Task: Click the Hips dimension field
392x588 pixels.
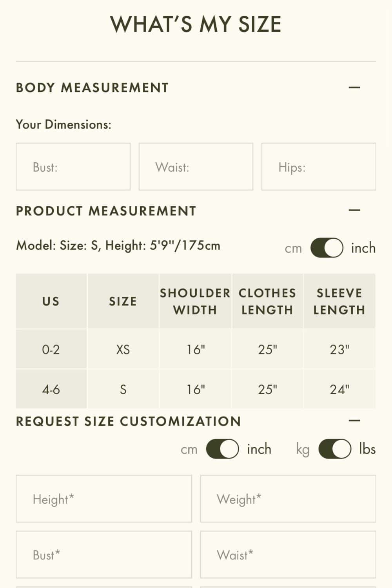Action: [319, 167]
